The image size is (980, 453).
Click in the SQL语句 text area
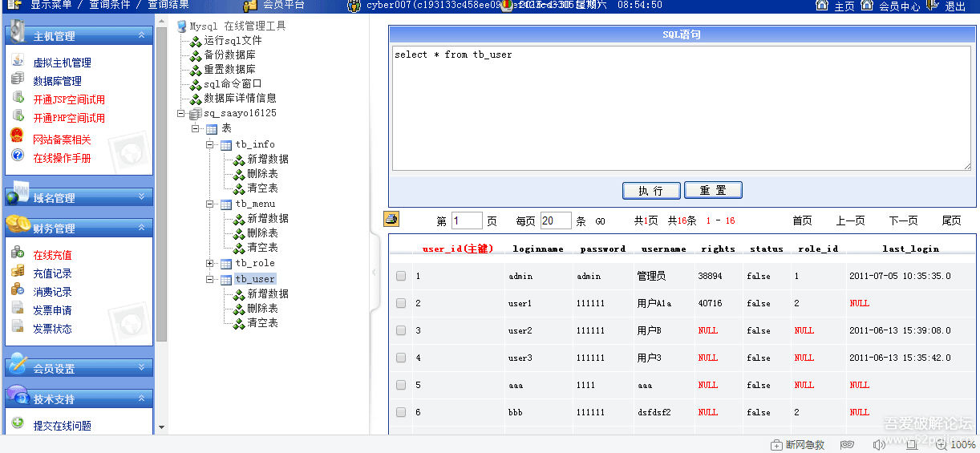(x=682, y=107)
